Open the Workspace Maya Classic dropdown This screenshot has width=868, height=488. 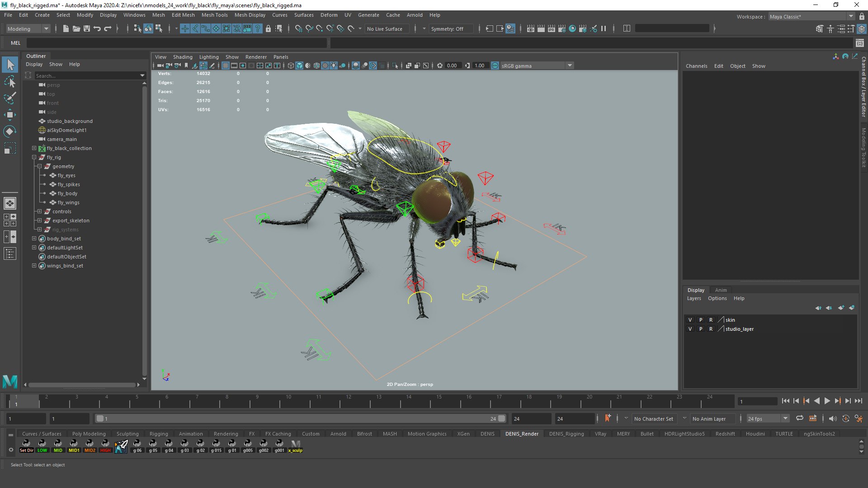pyautogui.click(x=812, y=16)
